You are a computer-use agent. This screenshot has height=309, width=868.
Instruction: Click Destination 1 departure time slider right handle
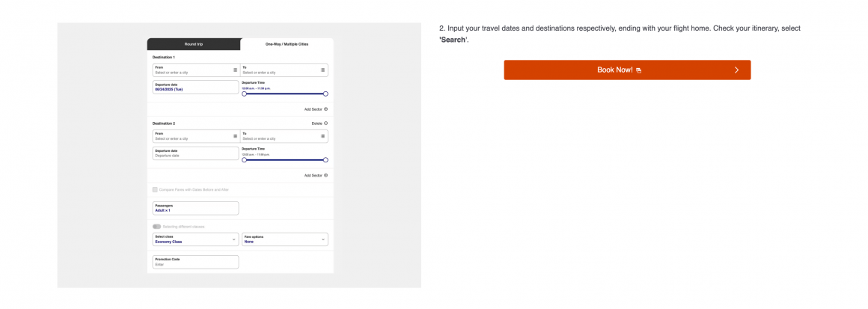point(325,94)
